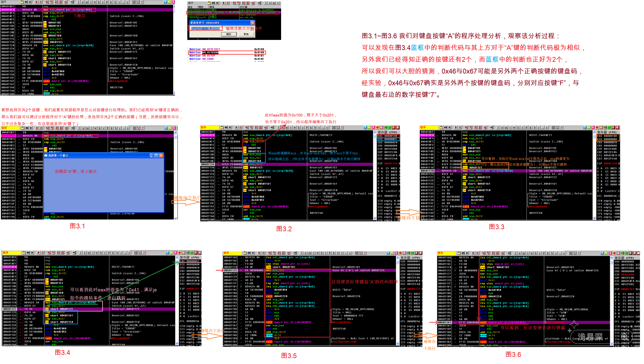Screen dimensions: 644x364
Task: Click the Step into icon in Figure 3.4 toolbar
Action: point(49,253)
